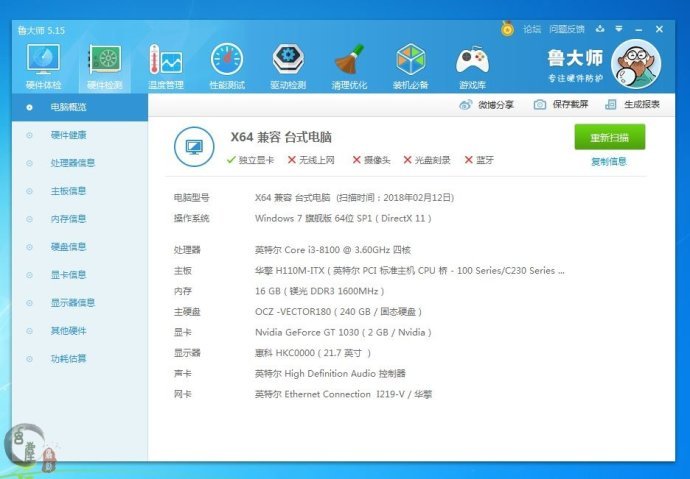Click the 复制信息 copy info link
This screenshot has width=690, height=479.
pyautogui.click(x=609, y=161)
